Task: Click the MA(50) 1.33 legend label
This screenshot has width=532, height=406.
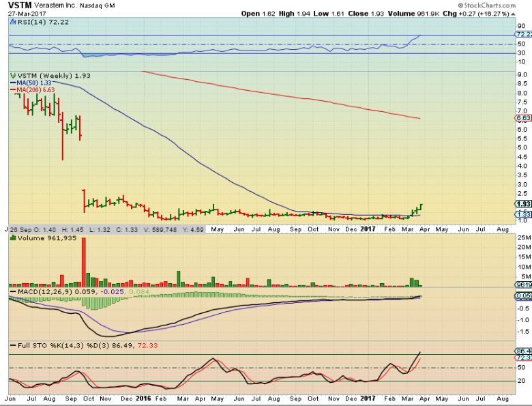Action: pyautogui.click(x=34, y=83)
